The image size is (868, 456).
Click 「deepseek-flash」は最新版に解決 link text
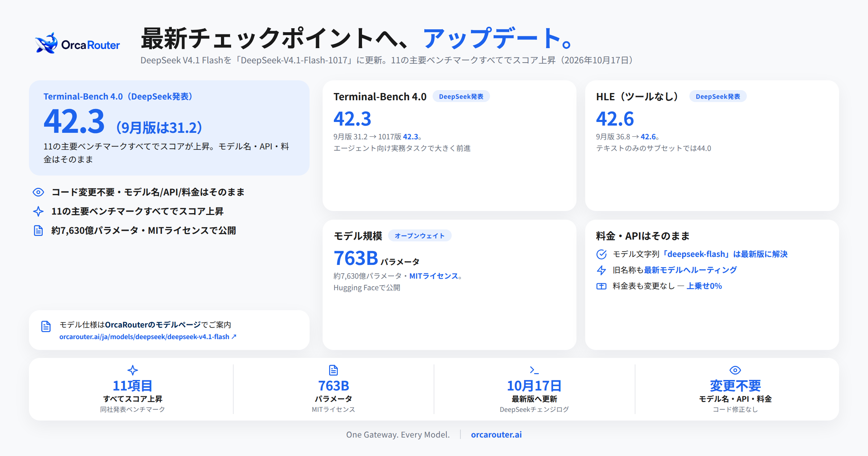tap(724, 254)
